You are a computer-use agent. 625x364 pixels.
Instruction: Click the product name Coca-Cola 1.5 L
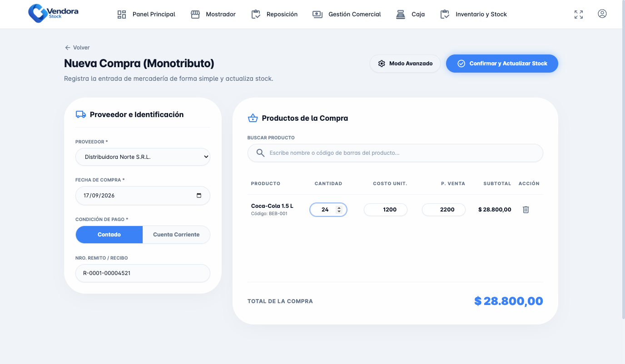click(x=272, y=206)
